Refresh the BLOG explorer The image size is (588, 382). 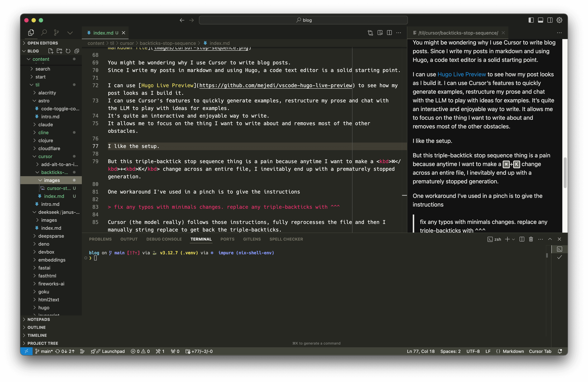tap(68, 51)
